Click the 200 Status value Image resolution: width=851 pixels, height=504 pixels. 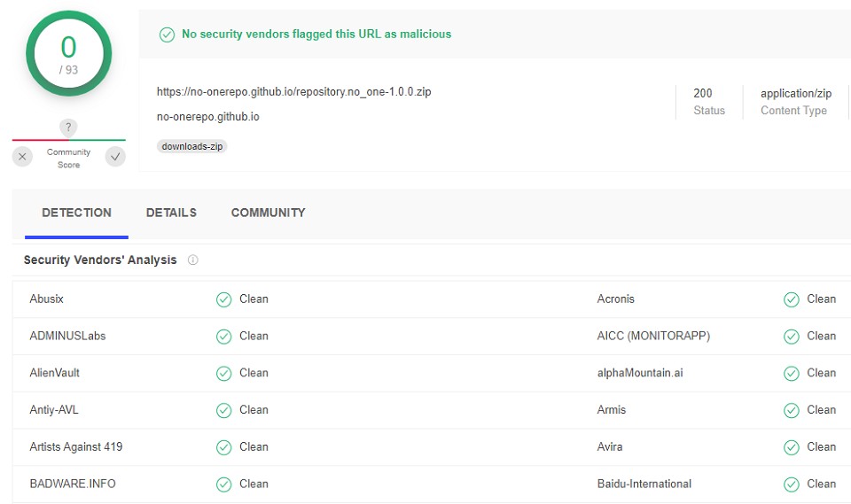(703, 93)
